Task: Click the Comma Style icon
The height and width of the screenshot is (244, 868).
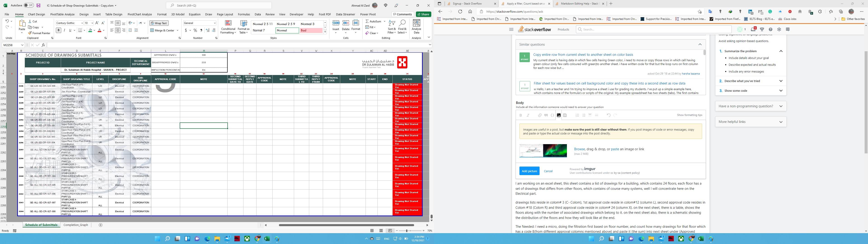Action: coord(201,30)
